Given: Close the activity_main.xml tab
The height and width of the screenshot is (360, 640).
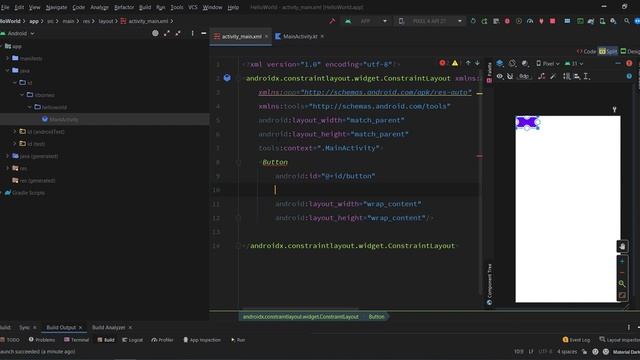Looking at the screenshot, I should (x=267, y=36).
